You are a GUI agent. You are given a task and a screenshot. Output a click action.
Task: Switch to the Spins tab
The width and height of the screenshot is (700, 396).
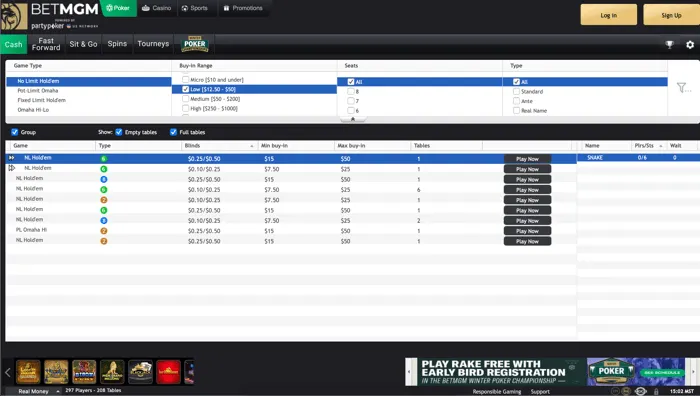click(117, 44)
